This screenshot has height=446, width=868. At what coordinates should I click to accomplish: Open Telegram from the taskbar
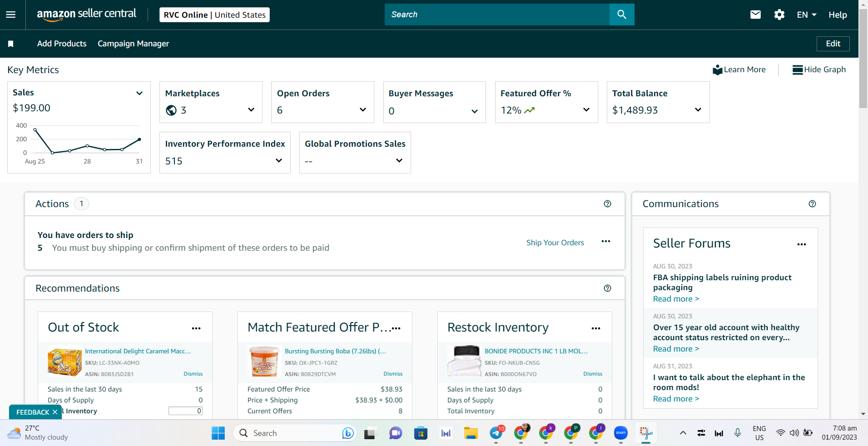pyautogui.click(x=496, y=433)
